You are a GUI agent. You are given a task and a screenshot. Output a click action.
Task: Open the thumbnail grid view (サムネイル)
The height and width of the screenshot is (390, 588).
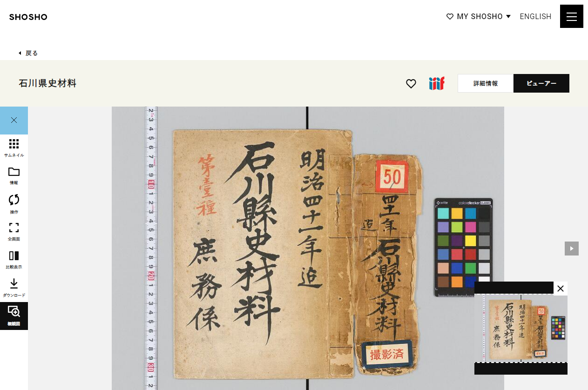14,148
